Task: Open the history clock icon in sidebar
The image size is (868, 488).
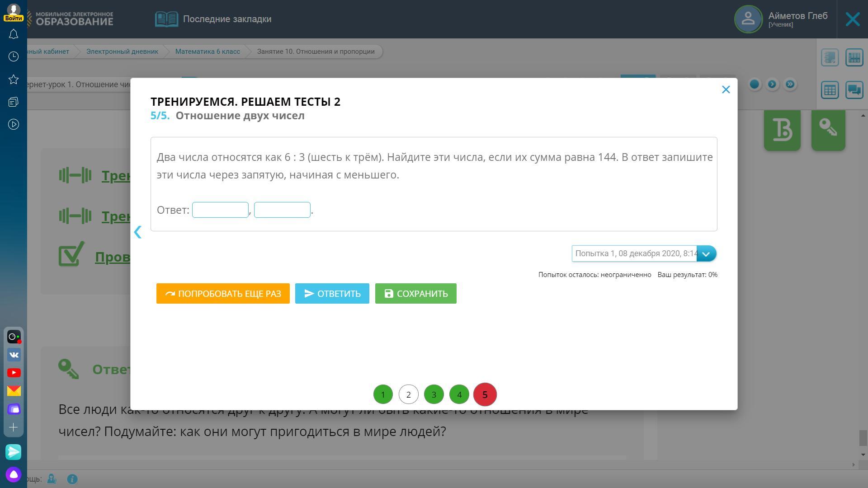Action: pos(14,56)
